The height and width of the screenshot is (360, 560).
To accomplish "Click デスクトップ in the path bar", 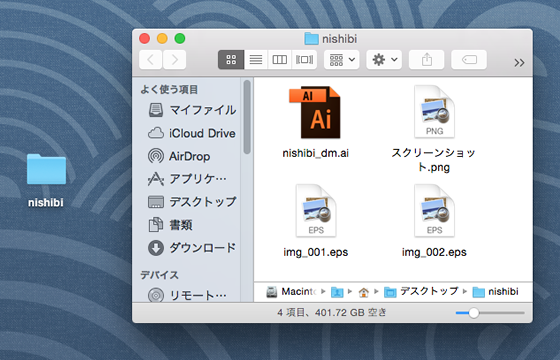I will pos(421,292).
